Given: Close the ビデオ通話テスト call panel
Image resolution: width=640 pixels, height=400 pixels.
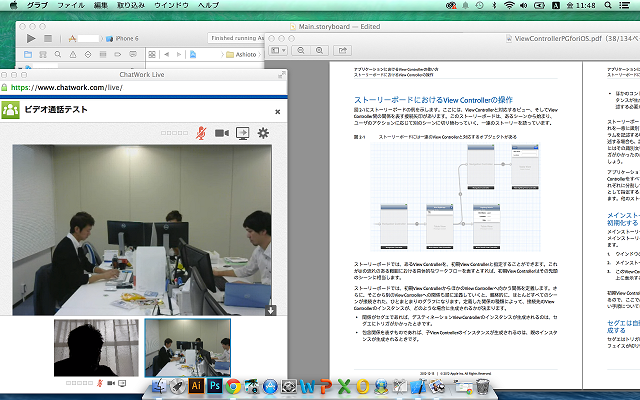Looking at the screenshot, I should pos(278,111).
